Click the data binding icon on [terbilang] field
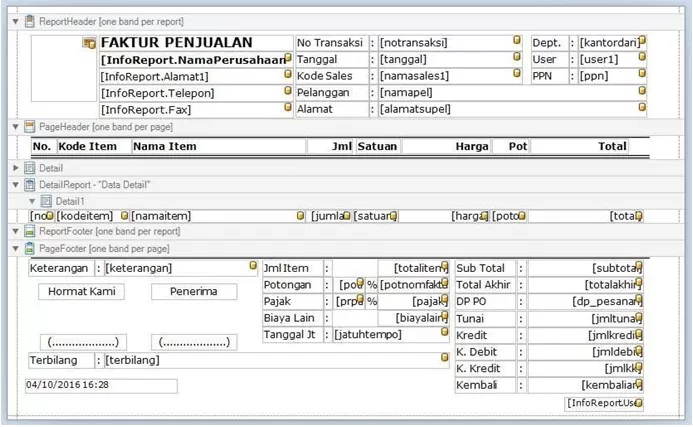The height and width of the screenshot is (427, 693). [444, 357]
